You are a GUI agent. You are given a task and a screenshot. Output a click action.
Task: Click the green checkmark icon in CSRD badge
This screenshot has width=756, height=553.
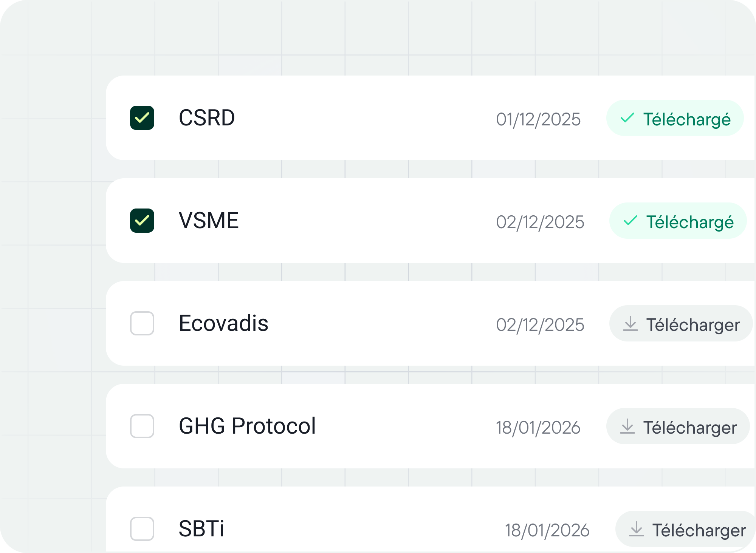point(627,118)
